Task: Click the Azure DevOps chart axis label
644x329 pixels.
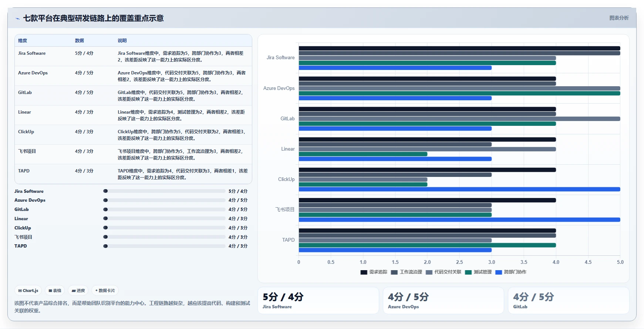Action: coord(279,88)
